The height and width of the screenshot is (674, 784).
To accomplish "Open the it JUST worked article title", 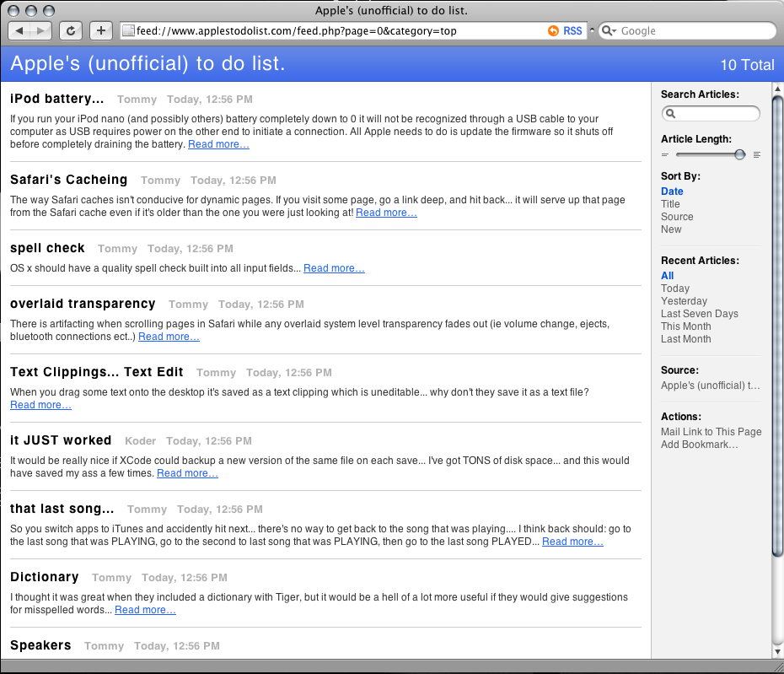I will (x=61, y=440).
